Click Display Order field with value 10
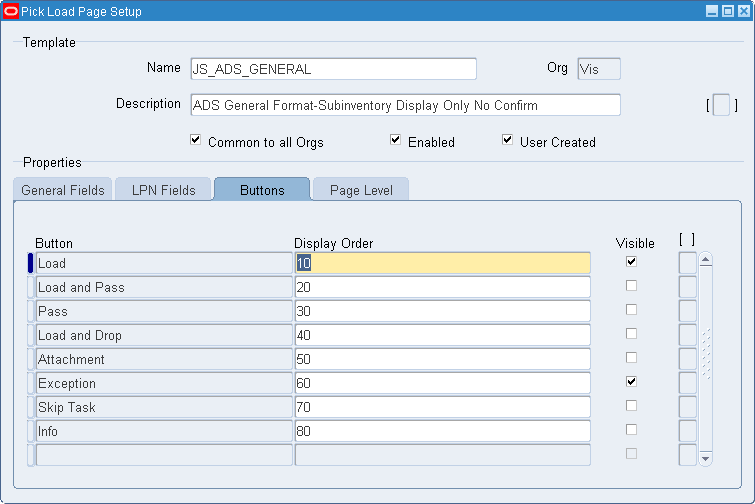Screen dimensions: 755x504 pyautogui.click(x=443, y=263)
